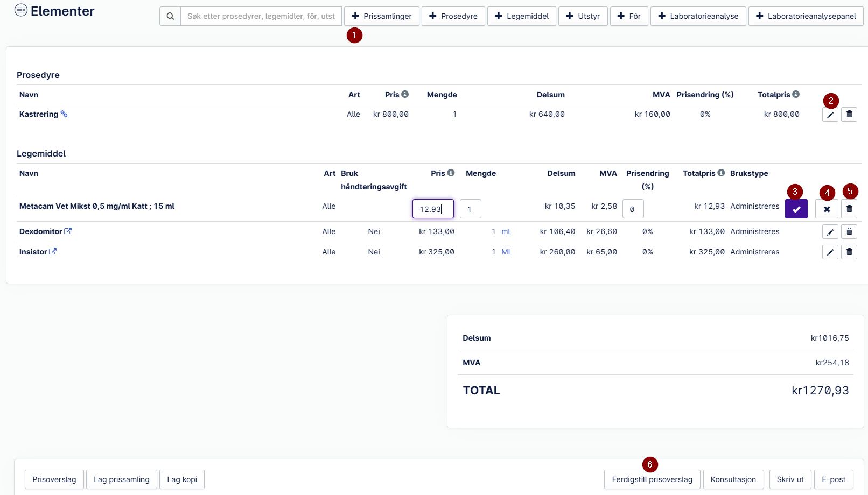The height and width of the screenshot is (495, 868).
Task: Show info for Prosedyre Totalpris column
Action: tap(796, 94)
